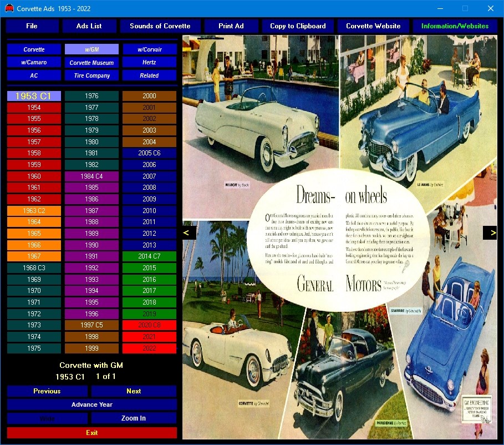504x445 pixels.
Task: Select the w/Camaro category
Action: [x=34, y=62]
